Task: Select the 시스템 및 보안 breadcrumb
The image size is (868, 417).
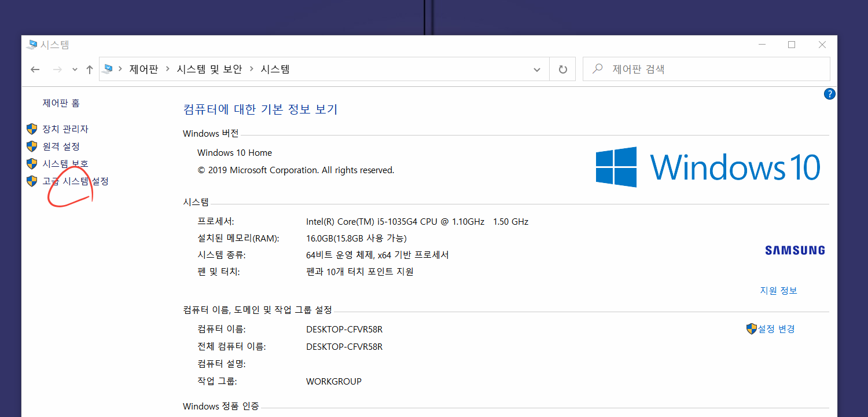Action: (x=209, y=69)
